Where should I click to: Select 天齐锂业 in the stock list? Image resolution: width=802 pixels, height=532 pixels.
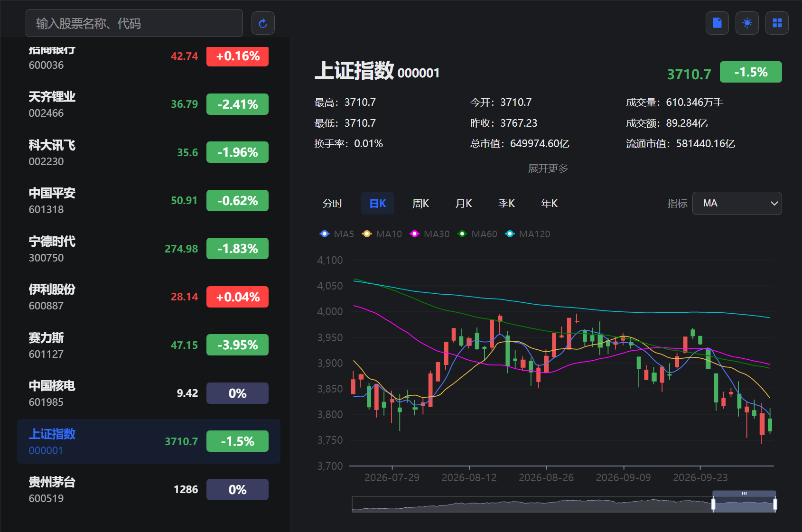[149, 104]
